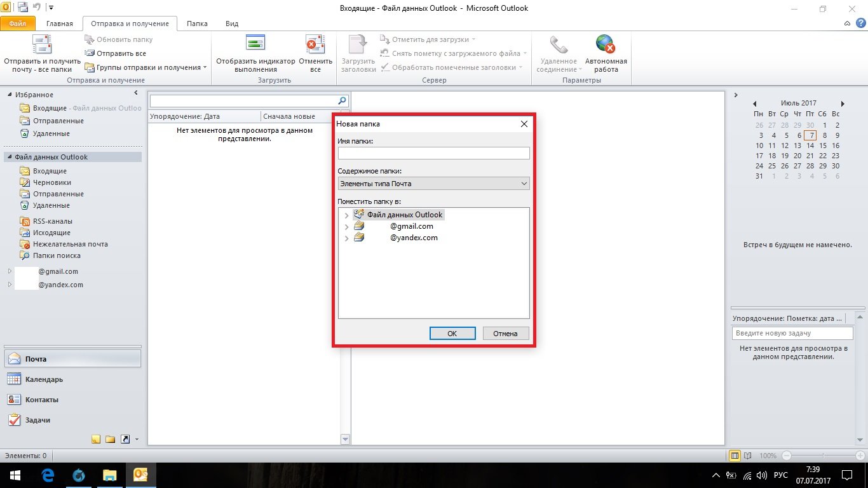
Task: Go to next month in the calendar
Action: click(843, 104)
